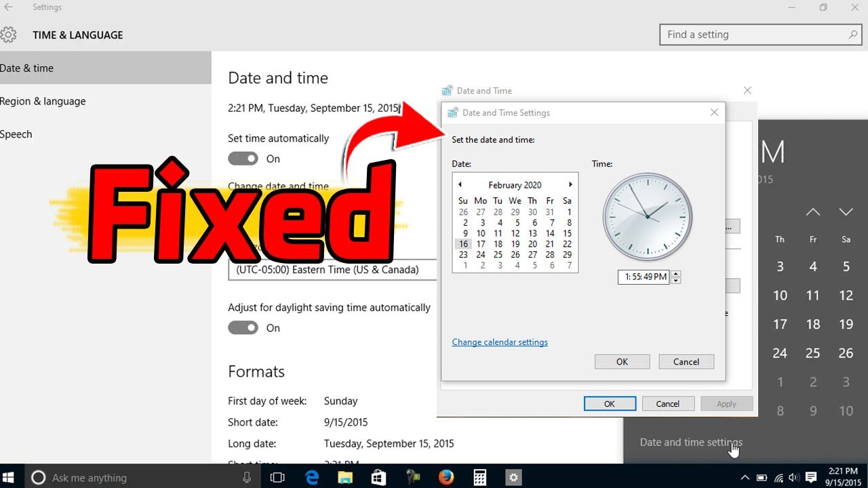Click the volume speaker tray icon
Image resolution: width=868 pixels, height=488 pixels.
pyautogui.click(x=794, y=477)
